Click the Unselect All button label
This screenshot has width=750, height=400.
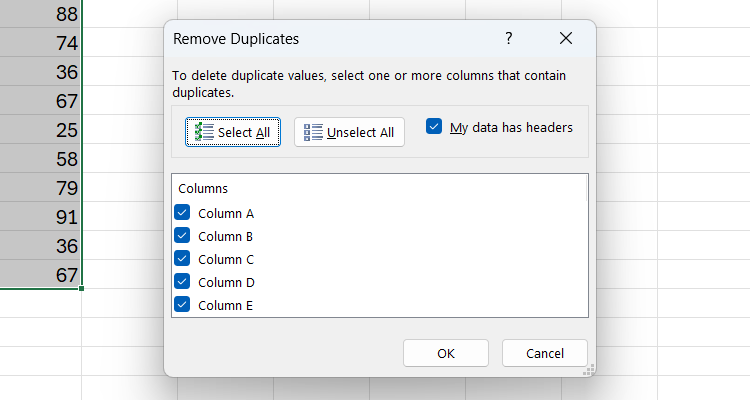point(360,132)
